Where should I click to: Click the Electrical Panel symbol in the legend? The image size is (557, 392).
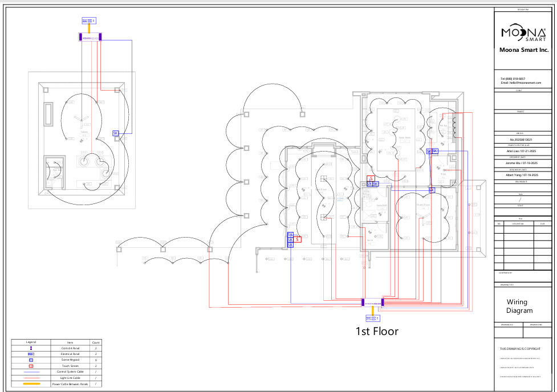point(31,354)
